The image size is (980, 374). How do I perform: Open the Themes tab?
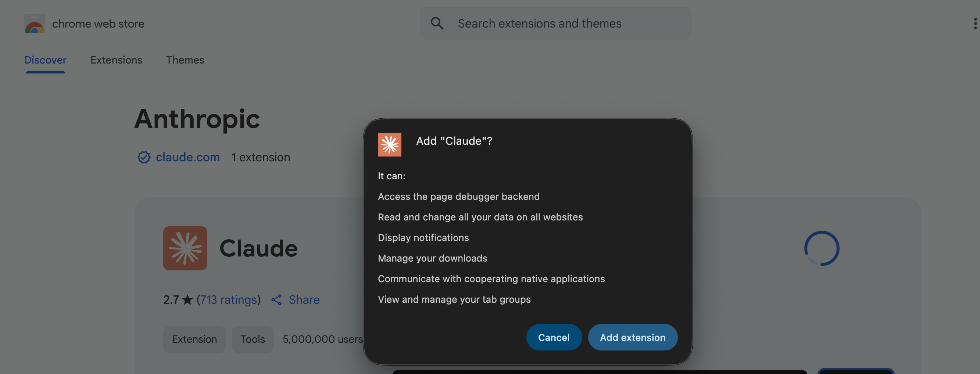[185, 60]
